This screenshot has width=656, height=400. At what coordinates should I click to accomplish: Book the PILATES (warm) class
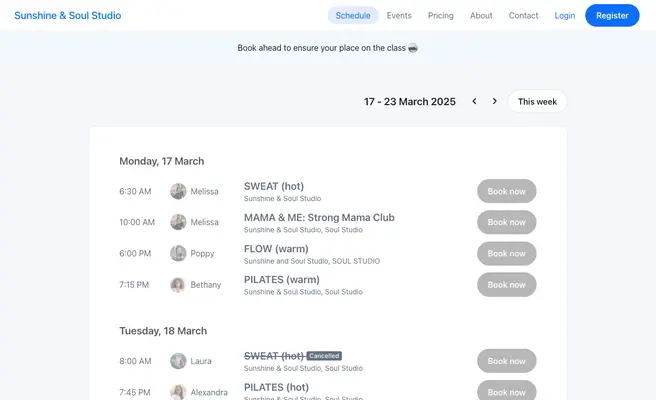pyautogui.click(x=507, y=285)
